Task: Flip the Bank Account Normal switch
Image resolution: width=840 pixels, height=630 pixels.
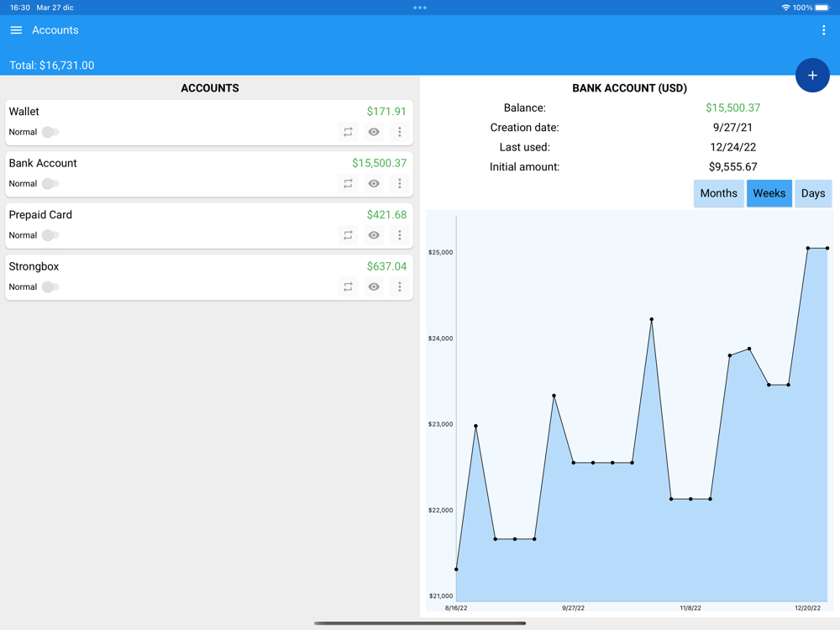Action: 50,183
